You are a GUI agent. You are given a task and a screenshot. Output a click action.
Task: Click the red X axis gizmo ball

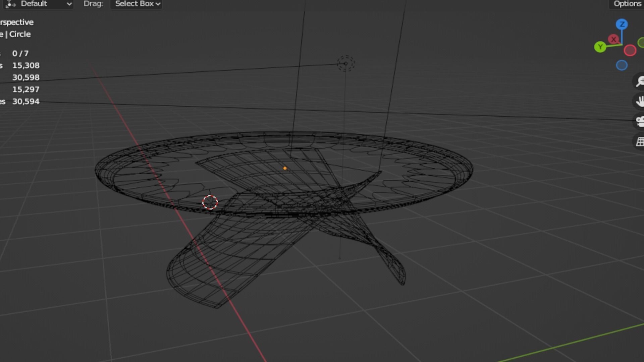tap(613, 40)
